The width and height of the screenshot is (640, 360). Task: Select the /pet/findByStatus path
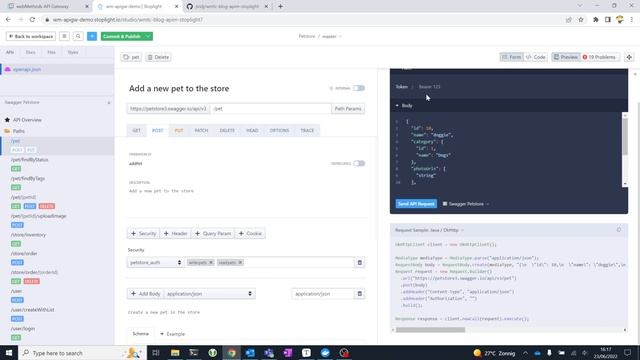[x=29, y=160]
